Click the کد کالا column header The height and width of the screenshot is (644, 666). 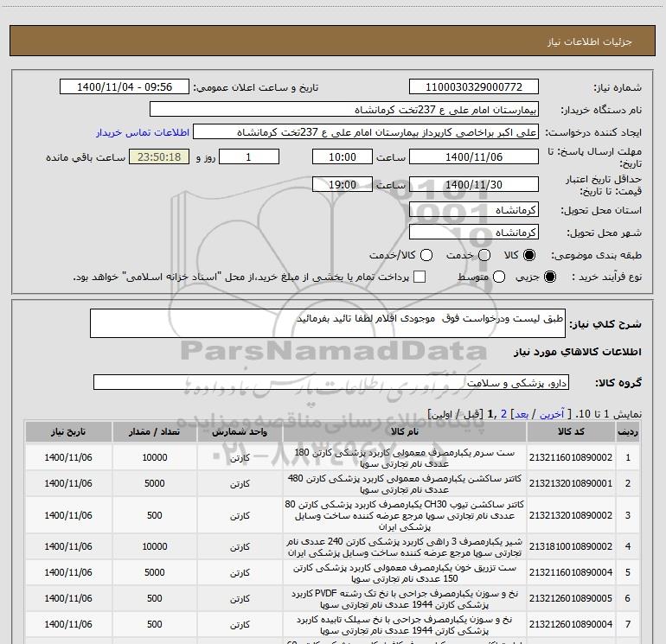(571, 431)
